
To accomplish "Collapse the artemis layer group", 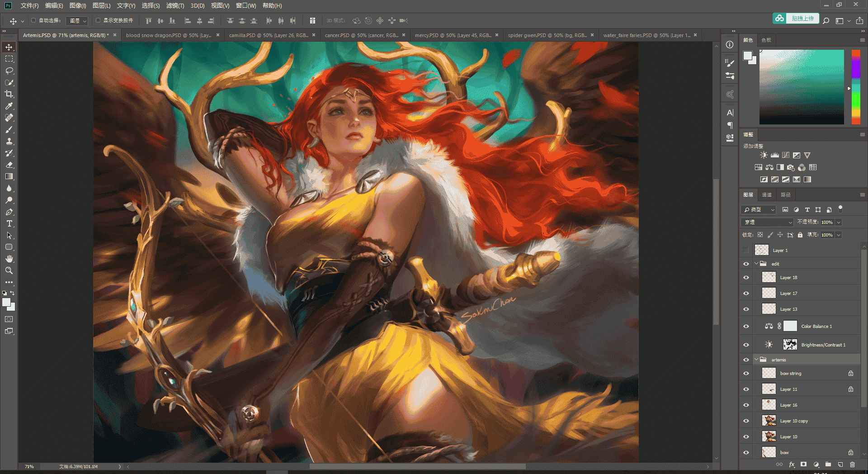I will (x=756, y=360).
